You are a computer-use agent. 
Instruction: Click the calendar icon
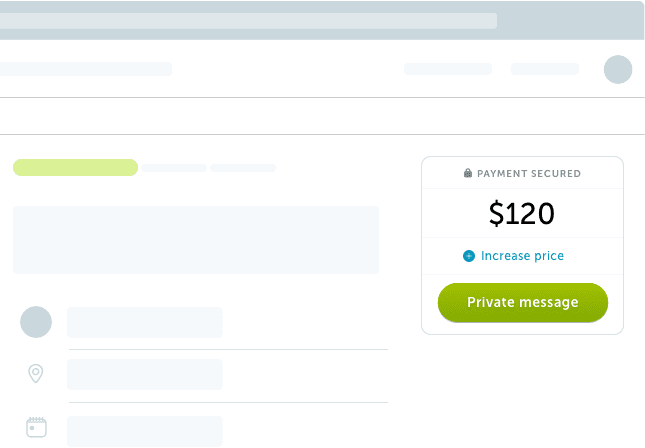[x=36, y=427]
